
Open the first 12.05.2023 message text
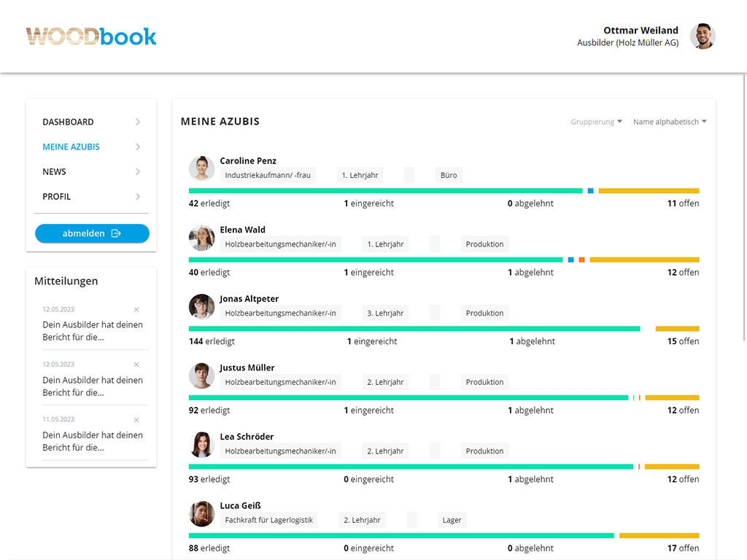click(93, 331)
